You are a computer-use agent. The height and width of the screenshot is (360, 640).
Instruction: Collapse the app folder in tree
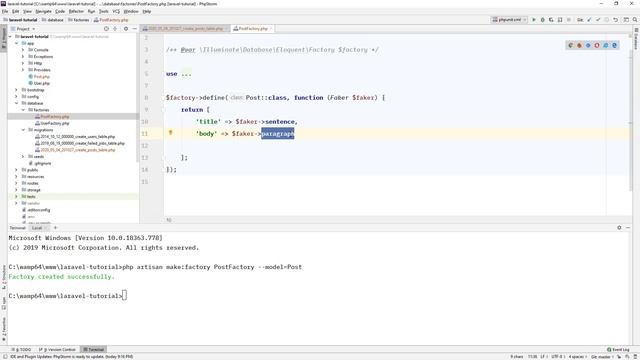pos(17,43)
